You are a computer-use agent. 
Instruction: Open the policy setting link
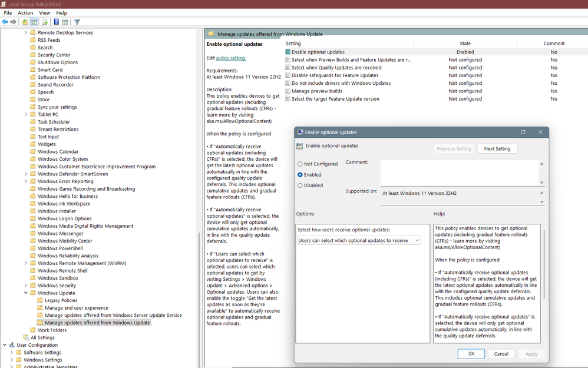230,58
